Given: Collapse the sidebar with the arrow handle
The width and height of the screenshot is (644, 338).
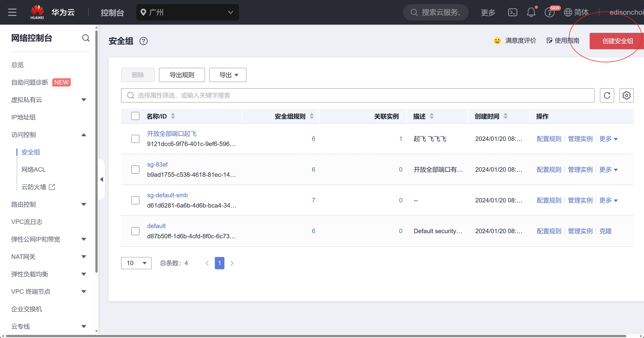Looking at the screenshot, I should (x=102, y=179).
